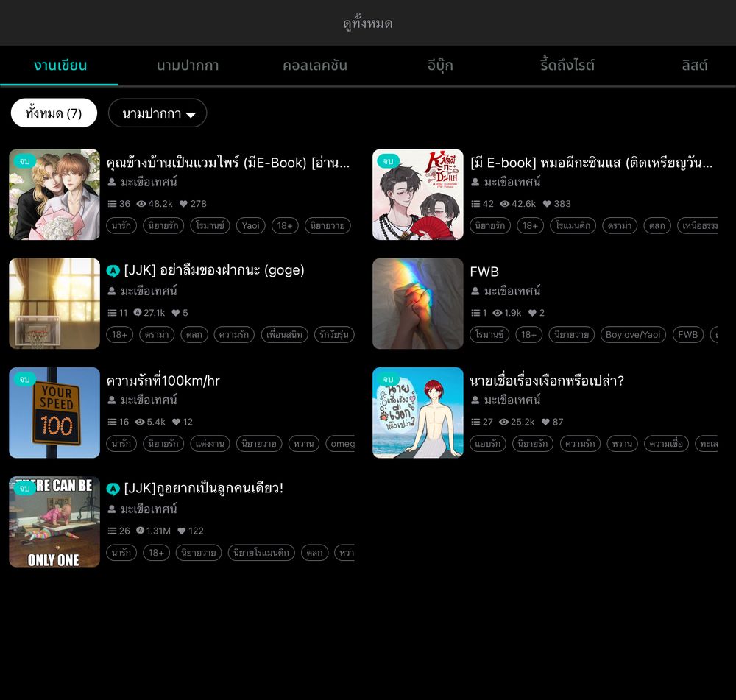Click views icon showing 1.31M
The height and width of the screenshot is (700, 736).
tap(140, 531)
